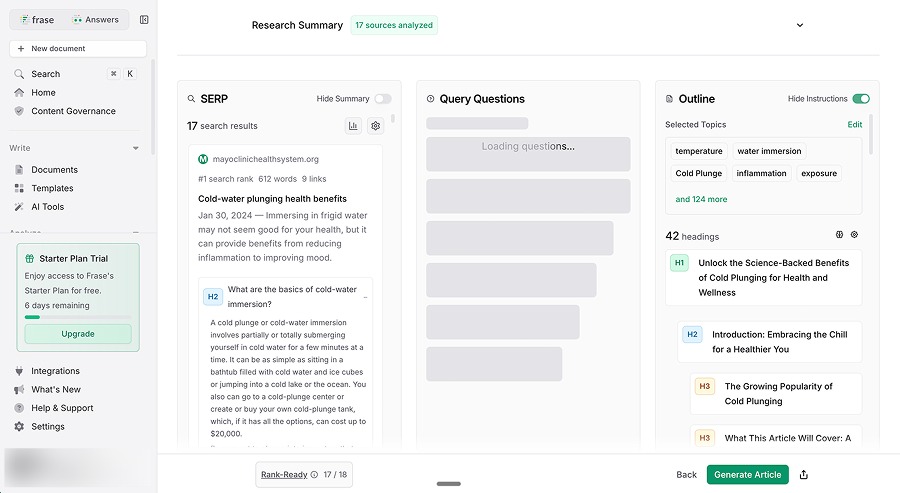This screenshot has width=900, height=493.
Task: Select the temperature topic tag
Action: [699, 151]
